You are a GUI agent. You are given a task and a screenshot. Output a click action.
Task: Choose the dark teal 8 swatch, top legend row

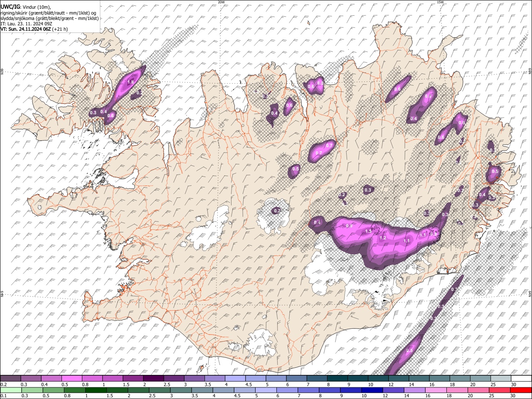pyautogui.click(x=337, y=379)
